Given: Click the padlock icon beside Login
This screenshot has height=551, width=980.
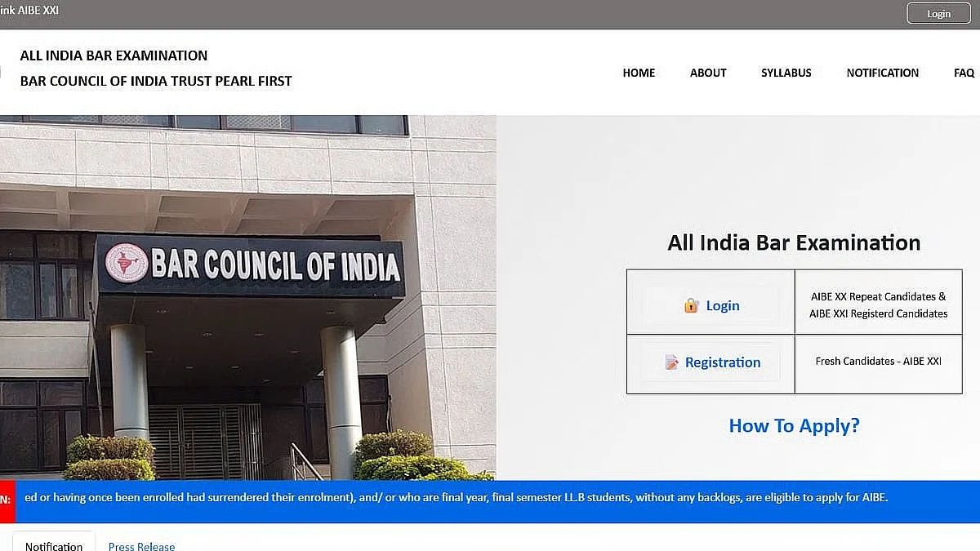Looking at the screenshot, I should (692, 305).
